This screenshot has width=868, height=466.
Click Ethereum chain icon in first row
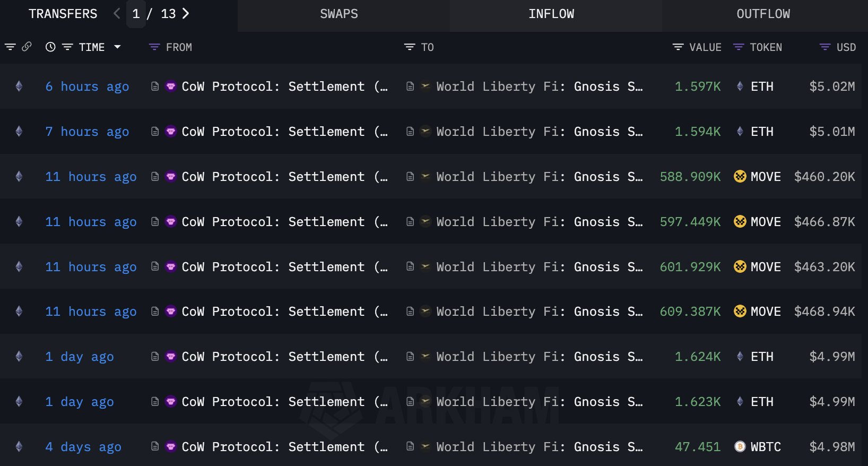[x=19, y=86]
